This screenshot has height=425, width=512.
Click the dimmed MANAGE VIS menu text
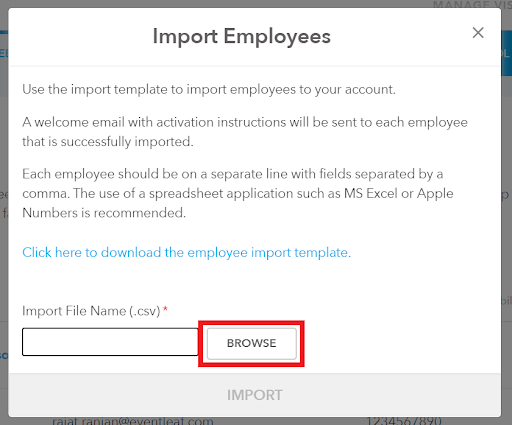(x=472, y=4)
